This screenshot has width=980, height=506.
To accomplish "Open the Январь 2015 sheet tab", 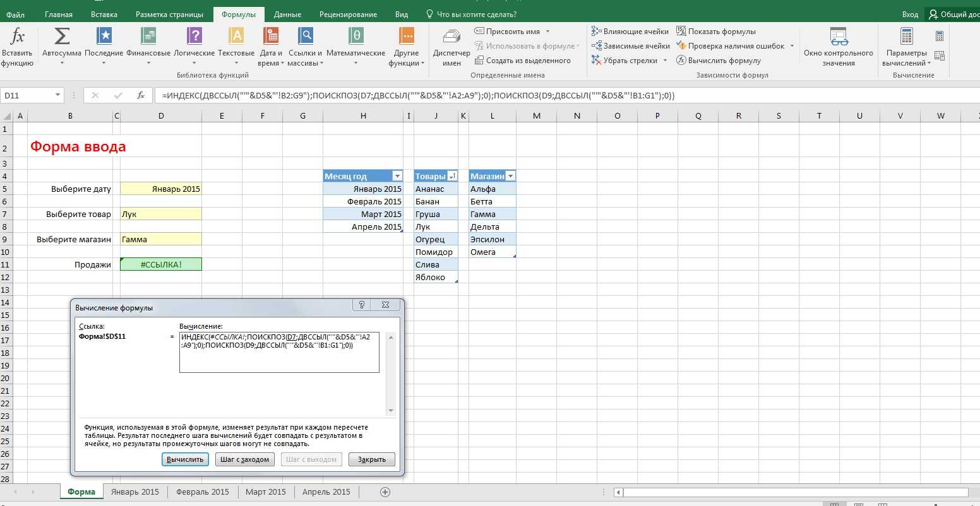I will point(135,492).
